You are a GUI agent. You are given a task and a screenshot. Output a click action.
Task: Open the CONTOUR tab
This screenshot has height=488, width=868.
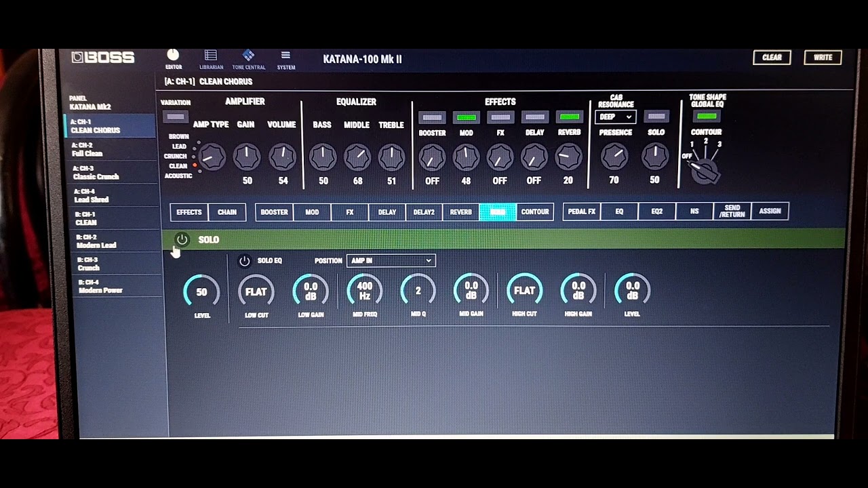(535, 211)
